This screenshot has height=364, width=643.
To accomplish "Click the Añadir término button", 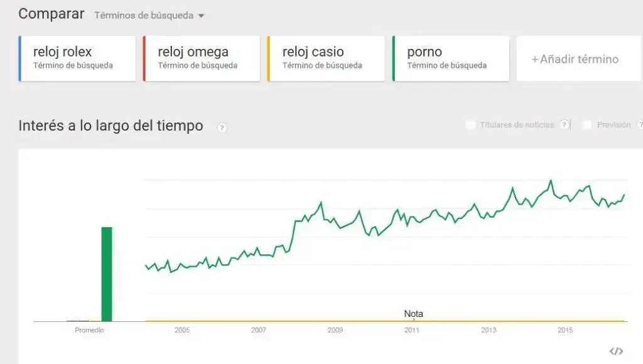I will tap(576, 58).
